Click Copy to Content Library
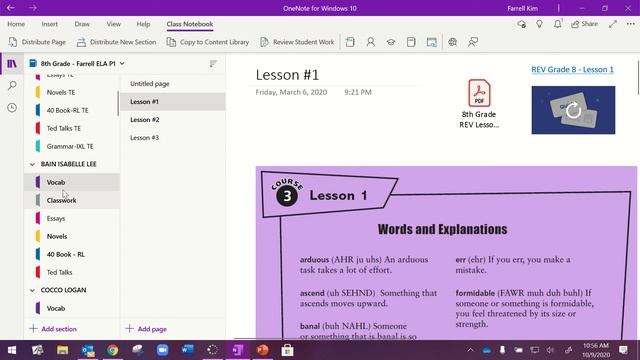Image resolution: width=640 pixels, height=360 pixels. (208, 42)
